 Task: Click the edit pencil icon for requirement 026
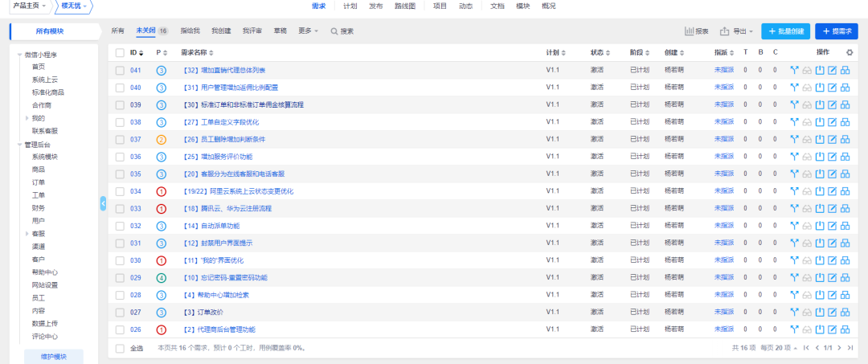click(x=832, y=329)
